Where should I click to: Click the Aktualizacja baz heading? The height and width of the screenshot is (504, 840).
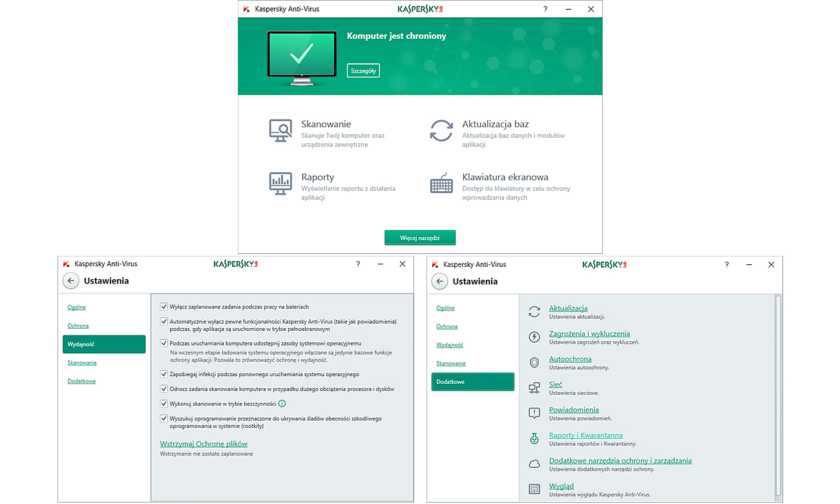(496, 124)
